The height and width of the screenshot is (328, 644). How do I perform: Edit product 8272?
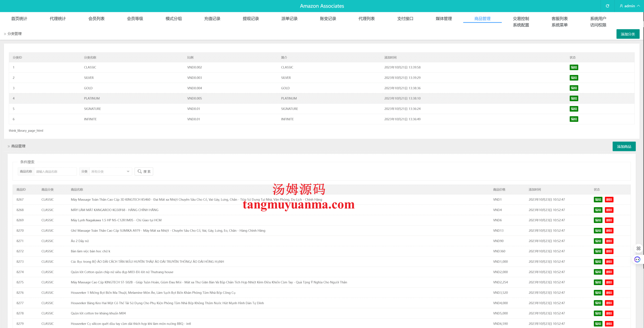(x=598, y=251)
